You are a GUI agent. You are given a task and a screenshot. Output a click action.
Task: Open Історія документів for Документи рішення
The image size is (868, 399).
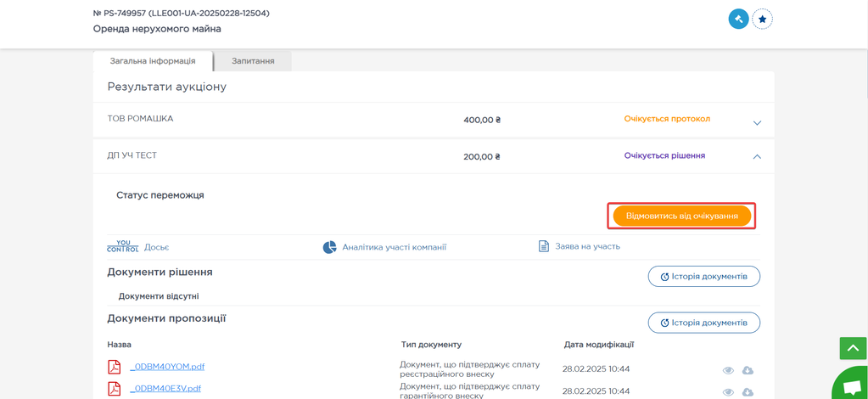point(703,277)
